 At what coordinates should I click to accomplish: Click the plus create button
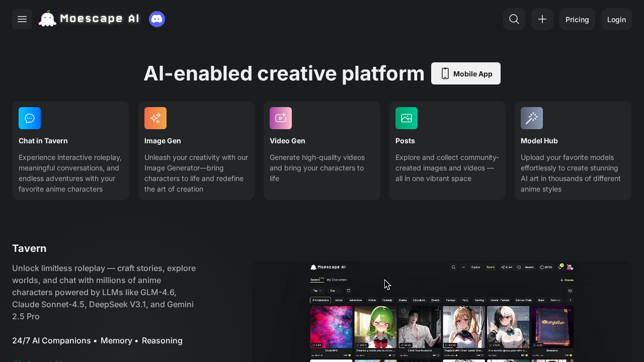542,19
